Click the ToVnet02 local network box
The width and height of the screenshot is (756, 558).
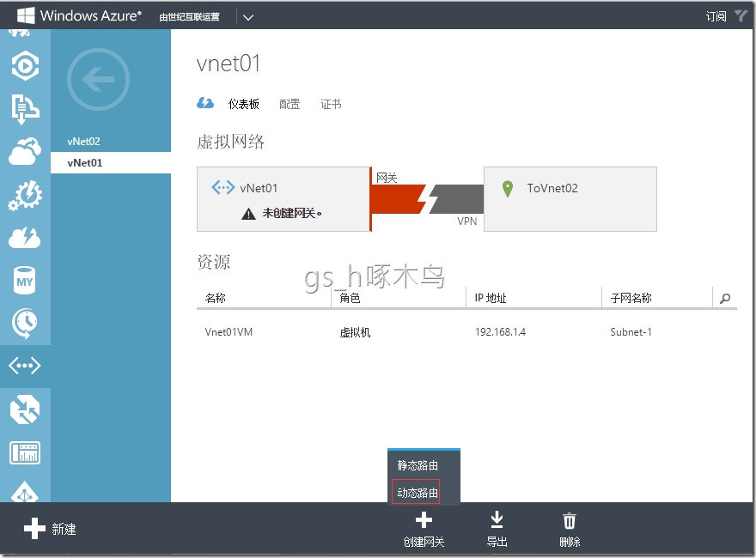[570, 199]
